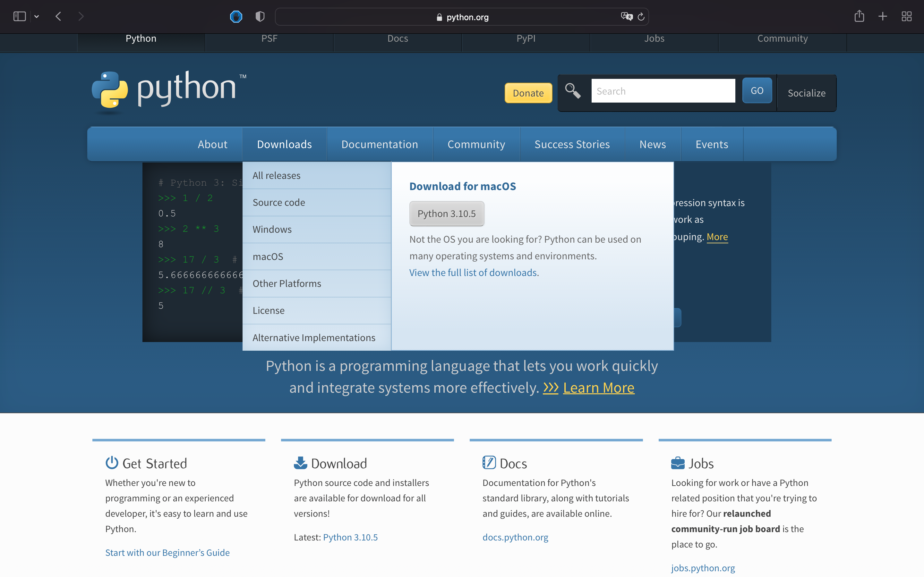Viewport: 924px width, 577px height.
Task: Click inside the Search input field
Action: [663, 91]
